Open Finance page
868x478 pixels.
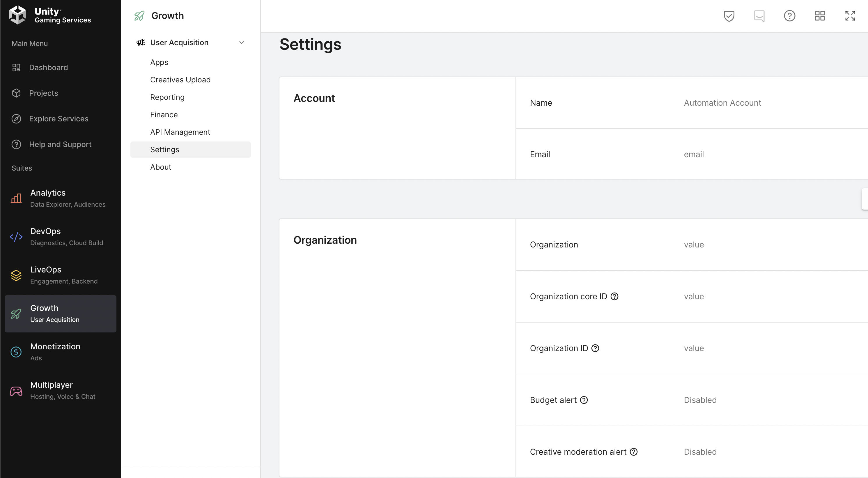pyautogui.click(x=190, y=115)
